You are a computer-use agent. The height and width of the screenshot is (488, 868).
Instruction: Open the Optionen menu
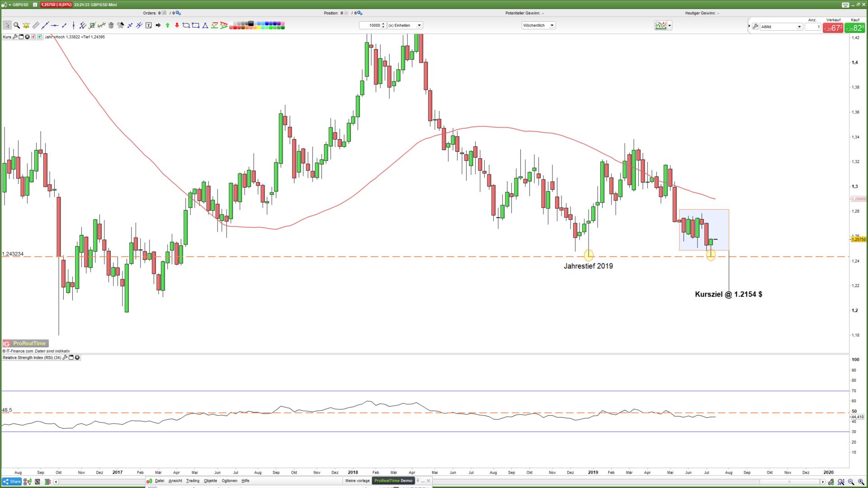click(x=229, y=481)
